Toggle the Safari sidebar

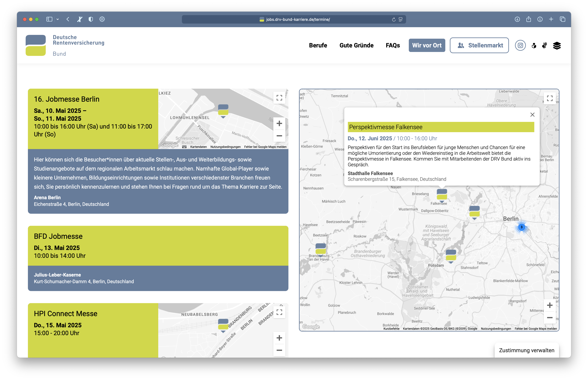[49, 19]
